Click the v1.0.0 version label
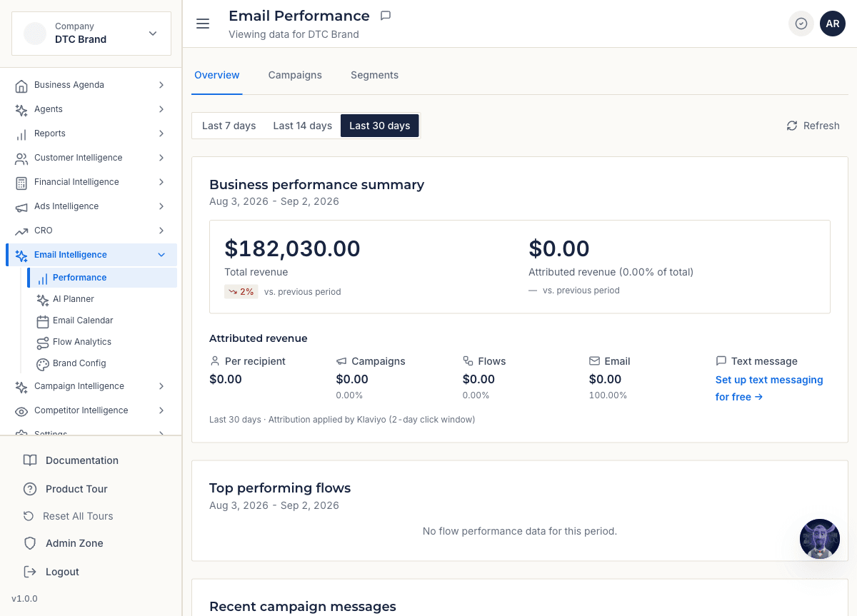This screenshot has width=857, height=616. coord(24,598)
